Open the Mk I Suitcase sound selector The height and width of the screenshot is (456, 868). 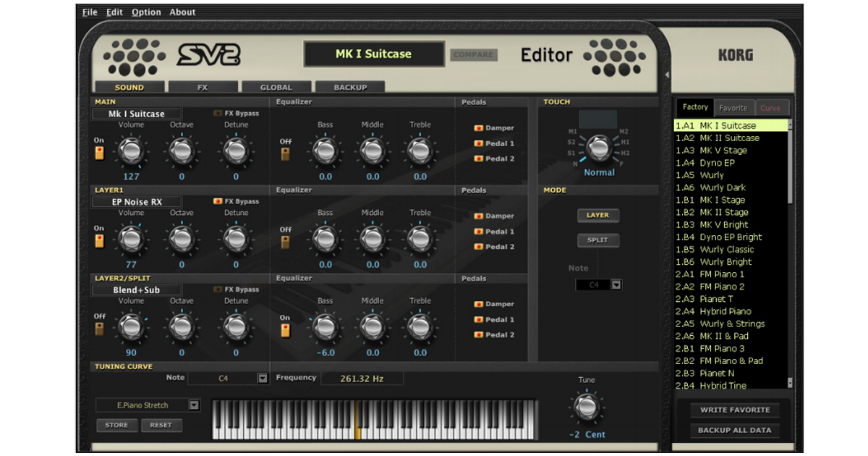[x=137, y=114]
